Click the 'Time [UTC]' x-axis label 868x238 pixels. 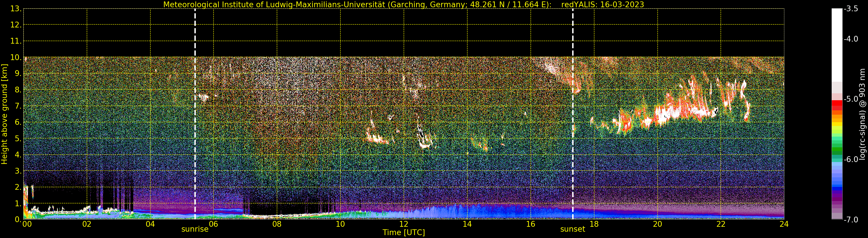[403, 232]
